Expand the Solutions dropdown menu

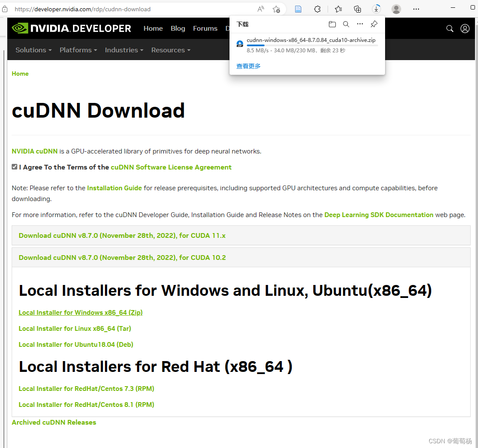33,50
